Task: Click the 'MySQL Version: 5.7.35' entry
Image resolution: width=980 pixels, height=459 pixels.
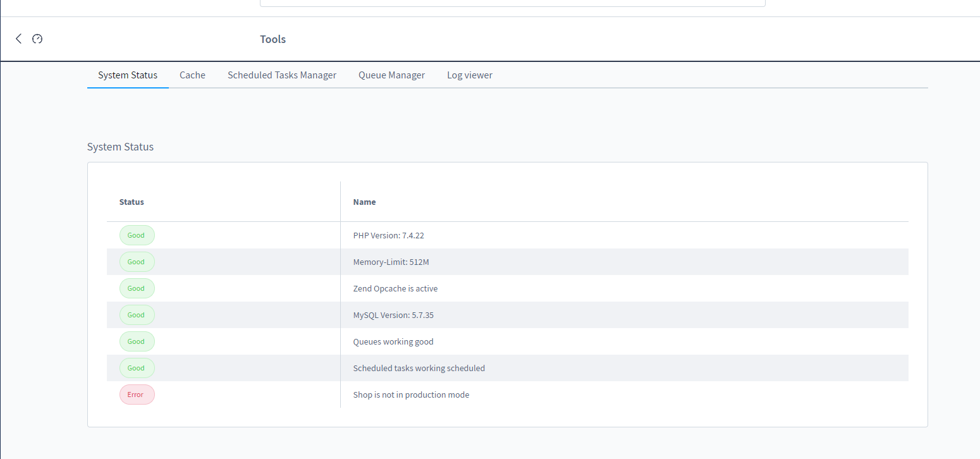Action: pyautogui.click(x=393, y=315)
